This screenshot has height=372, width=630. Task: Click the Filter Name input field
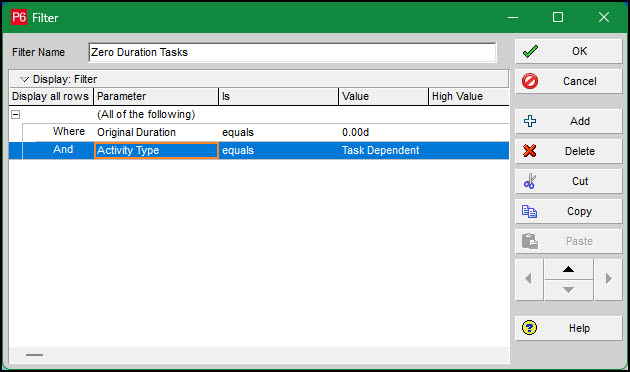click(292, 52)
